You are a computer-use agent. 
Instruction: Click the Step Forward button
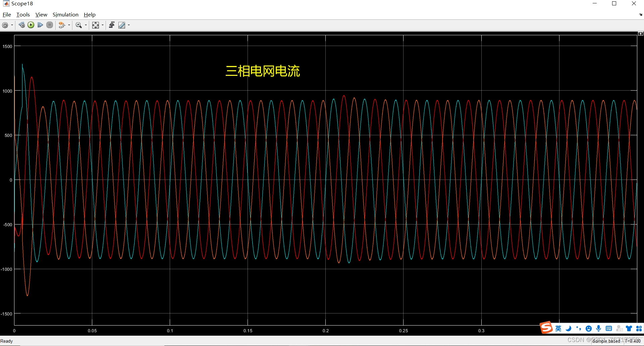coord(40,25)
